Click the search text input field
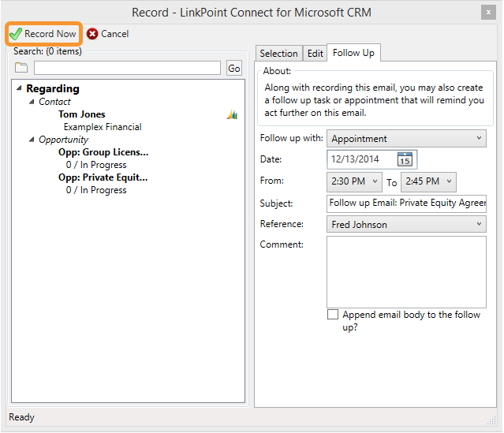 coord(127,68)
